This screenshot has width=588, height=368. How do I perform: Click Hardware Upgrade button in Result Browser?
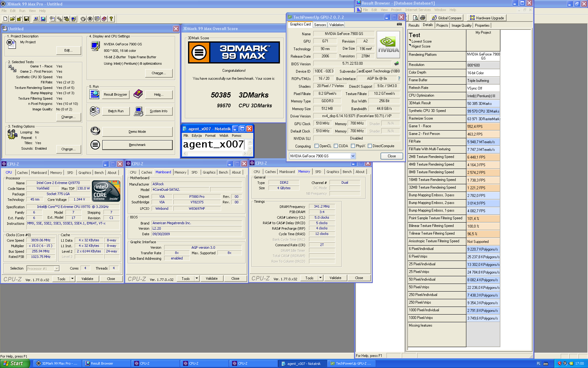[487, 18]
